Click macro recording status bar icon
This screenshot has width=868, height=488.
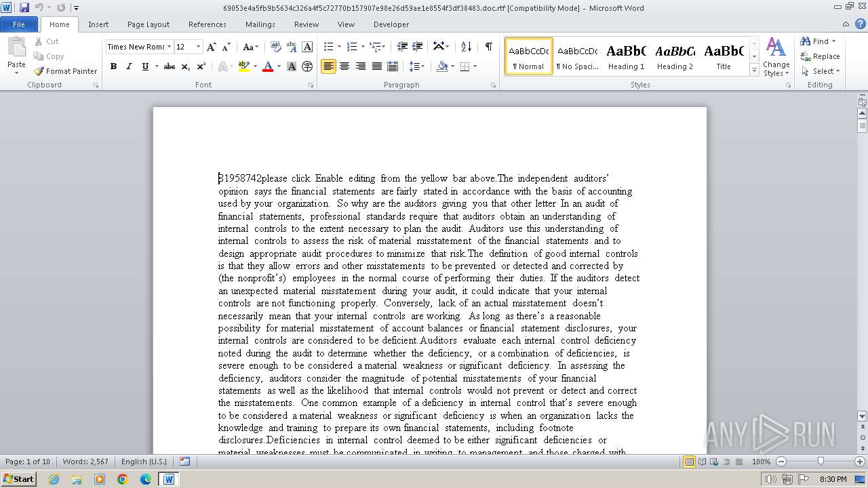[x=184, y=462]
